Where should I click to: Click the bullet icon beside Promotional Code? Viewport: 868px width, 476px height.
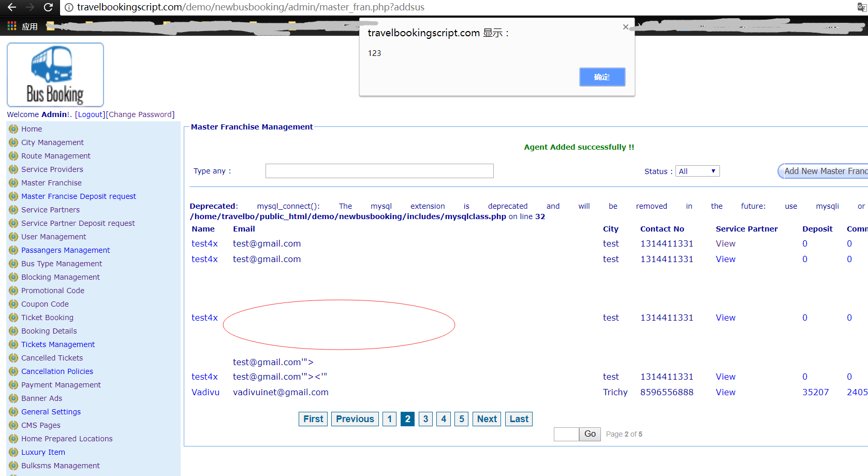(x=13, y=291)
